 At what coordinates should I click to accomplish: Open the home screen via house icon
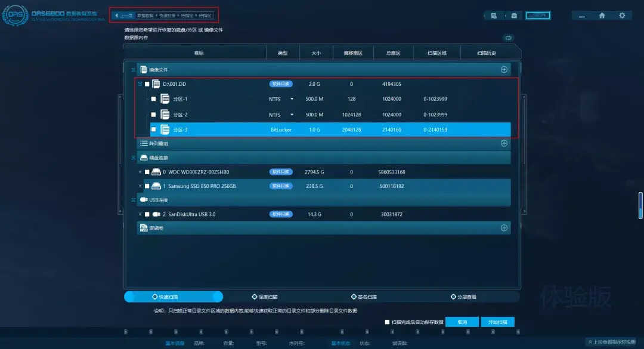pyautogui.click(x=602, y=16)
